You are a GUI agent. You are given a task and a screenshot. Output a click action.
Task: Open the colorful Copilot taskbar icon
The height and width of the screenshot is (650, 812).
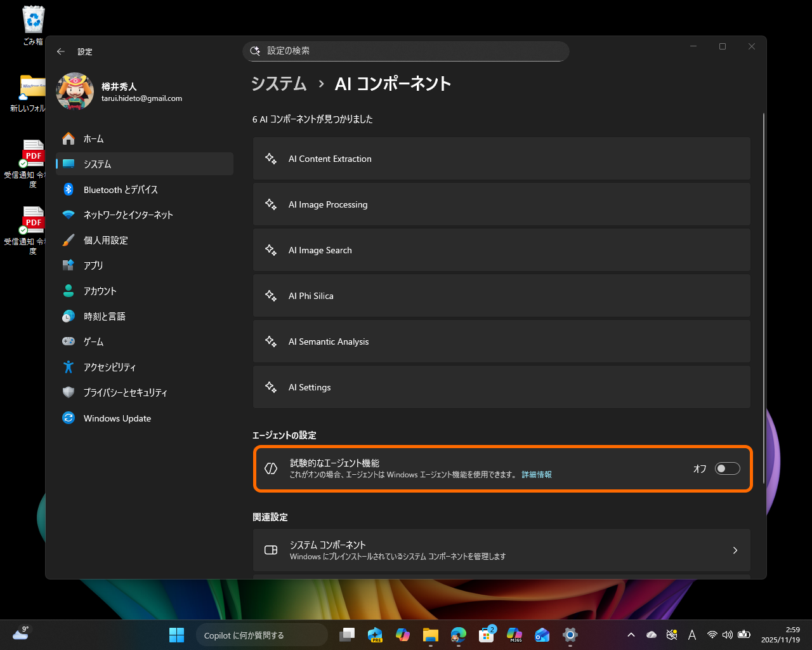point(403,635)
